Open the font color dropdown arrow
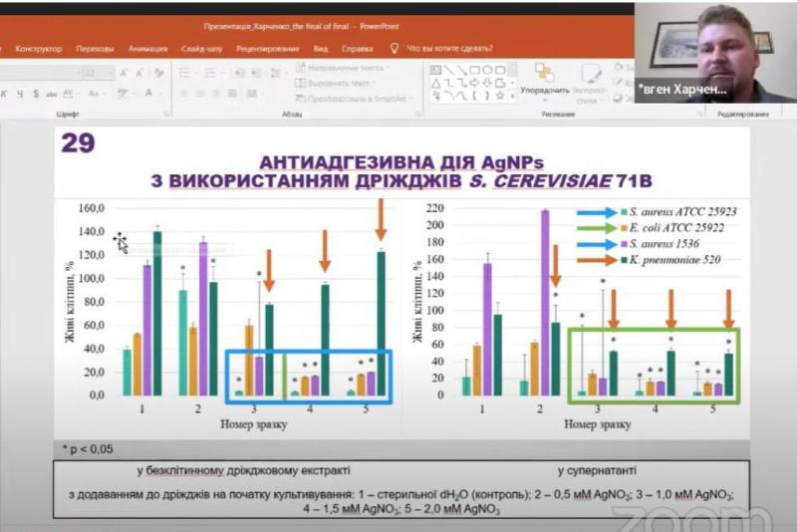 [x=160, y=94]
